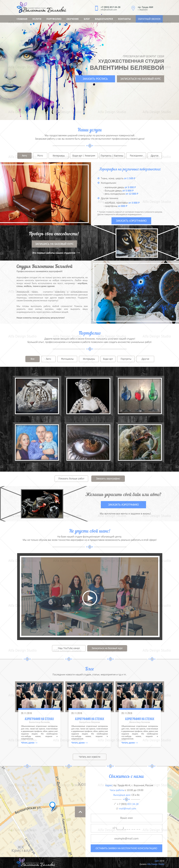The width and height of the screenshot is (179, 868).
Task: Click ОСТАВИТЬ ЗАЯВКУ НА БЕСПЛАТНУЮ КОНСУЛЬТАЦИЮ button
Action: tap(127, 848)
